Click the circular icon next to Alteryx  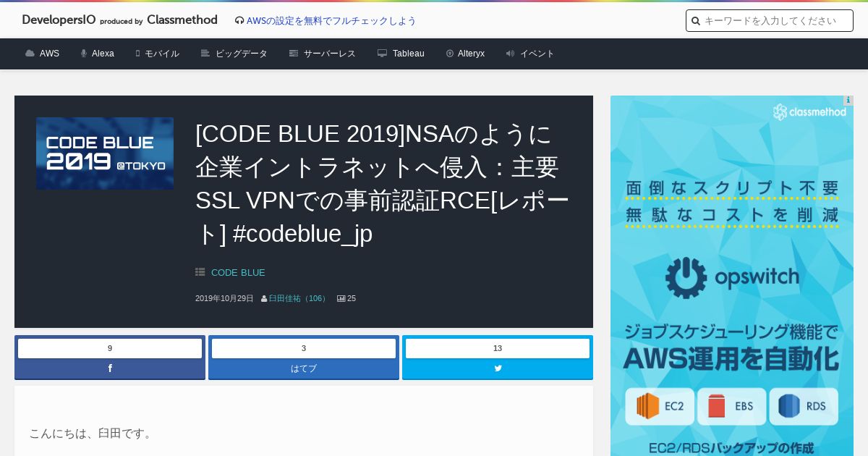click(x=450, y=54)
